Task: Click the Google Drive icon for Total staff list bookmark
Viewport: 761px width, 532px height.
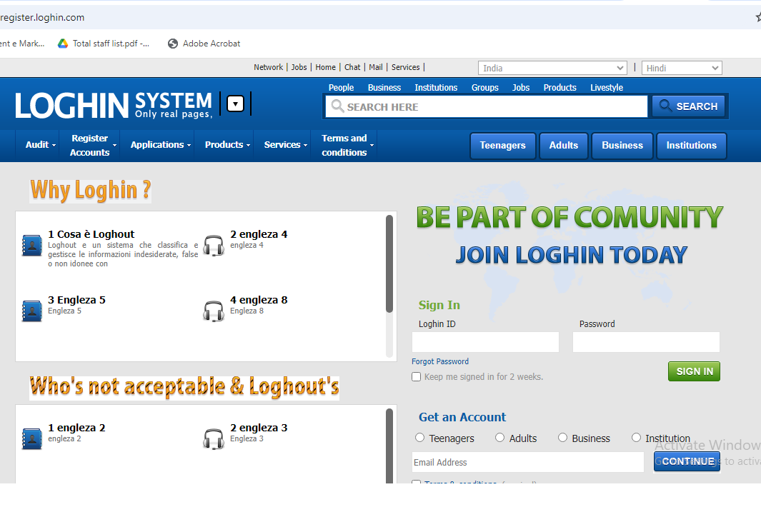Action: pos(63,44)
